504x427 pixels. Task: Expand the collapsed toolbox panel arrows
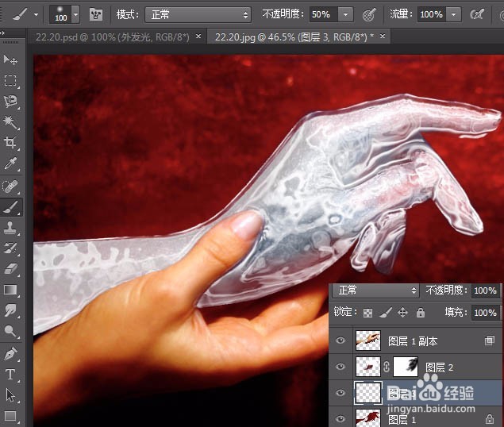2,33
